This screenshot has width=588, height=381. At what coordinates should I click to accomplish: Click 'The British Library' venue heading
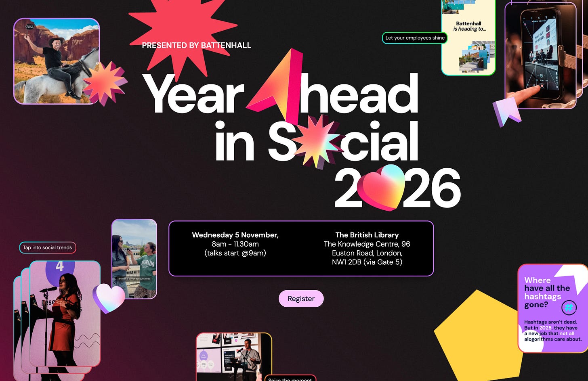(367, 235)
